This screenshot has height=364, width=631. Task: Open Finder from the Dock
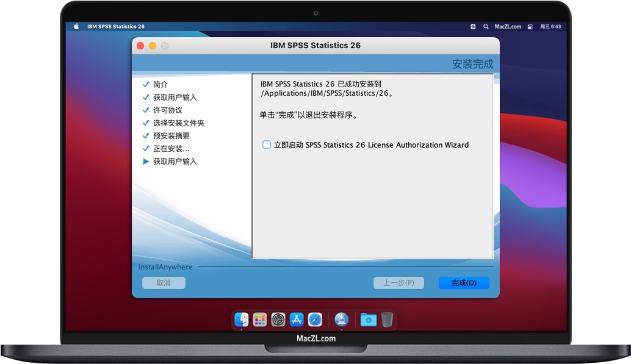[241, 319]
